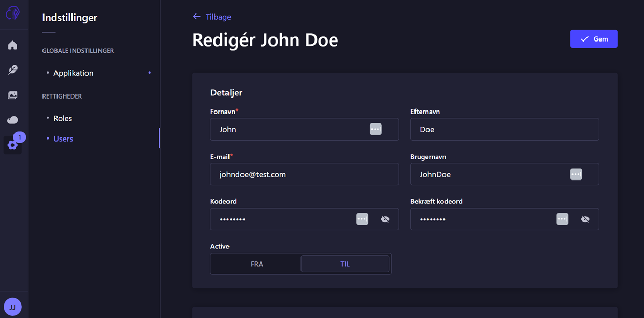Click the Gem save button
The width and height of the screenshot is (644, 318).
pyautogui.click(x=593, y=39)
